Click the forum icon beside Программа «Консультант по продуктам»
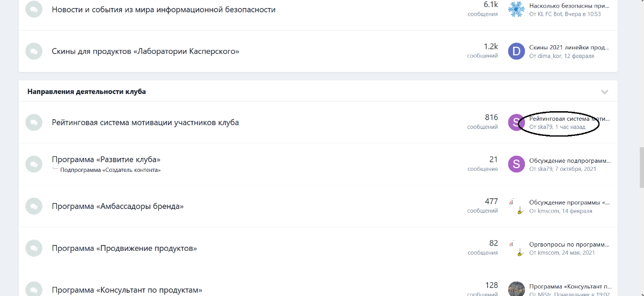 (34, 289)
